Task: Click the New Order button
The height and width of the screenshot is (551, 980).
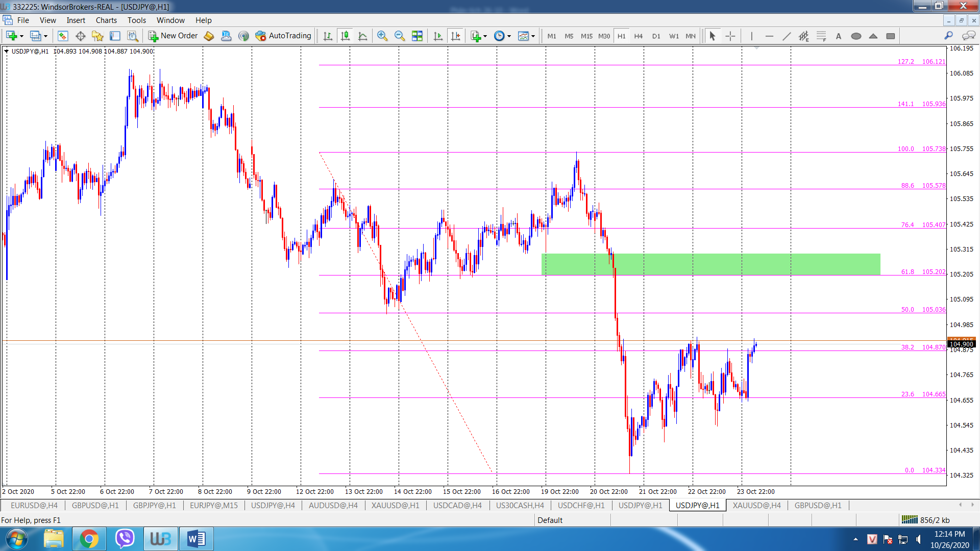Action: click(173, 36)
